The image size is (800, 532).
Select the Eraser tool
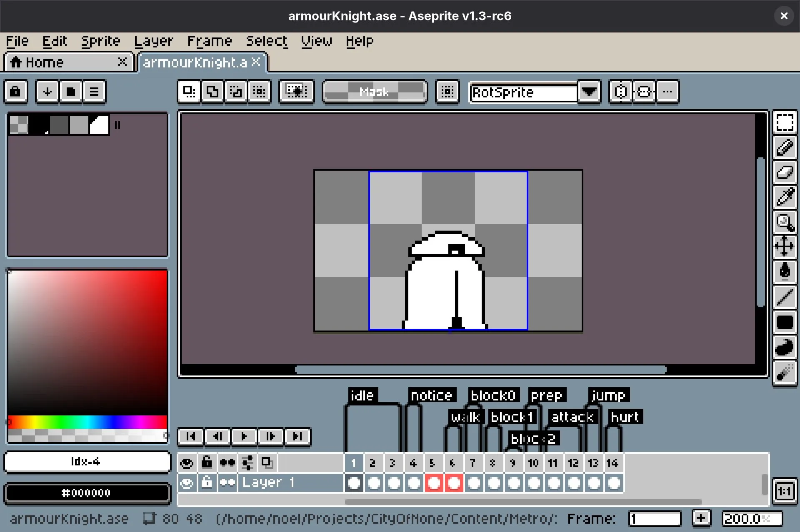(x=785, y=172)
